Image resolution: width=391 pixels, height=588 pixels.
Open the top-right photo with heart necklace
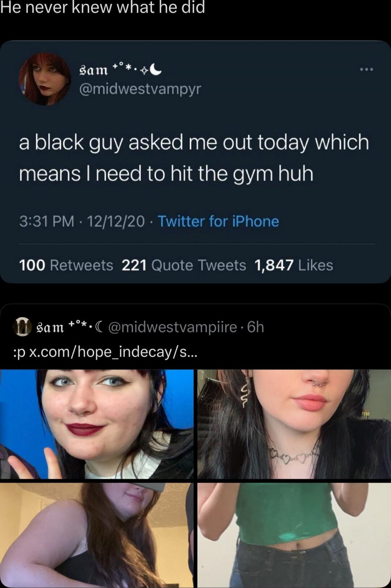[x=294, y=424]
